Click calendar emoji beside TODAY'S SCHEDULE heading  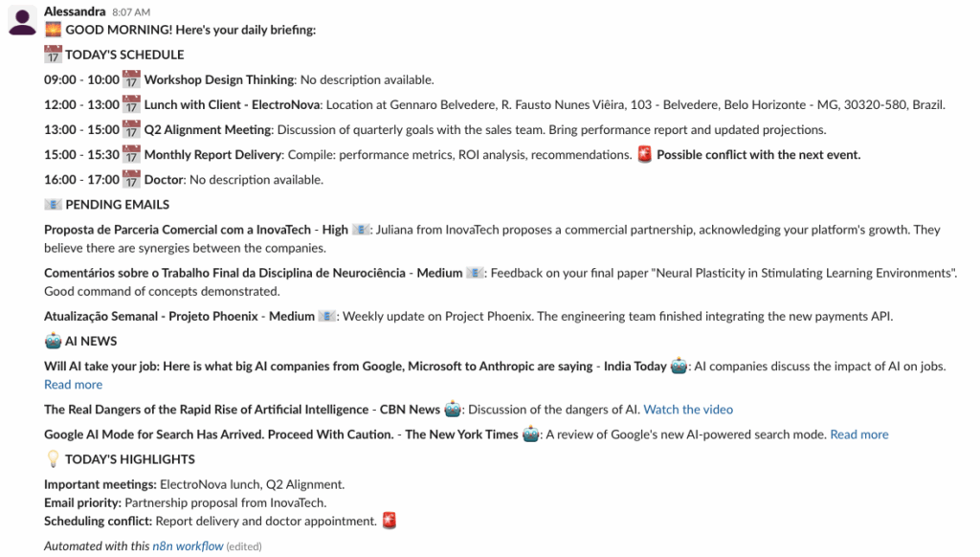point(54,55)
